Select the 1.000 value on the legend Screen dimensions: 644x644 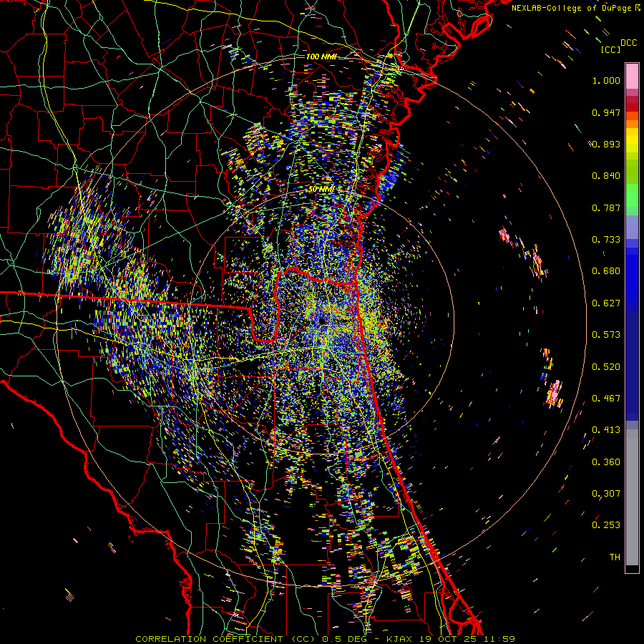[x=606, y=80]
